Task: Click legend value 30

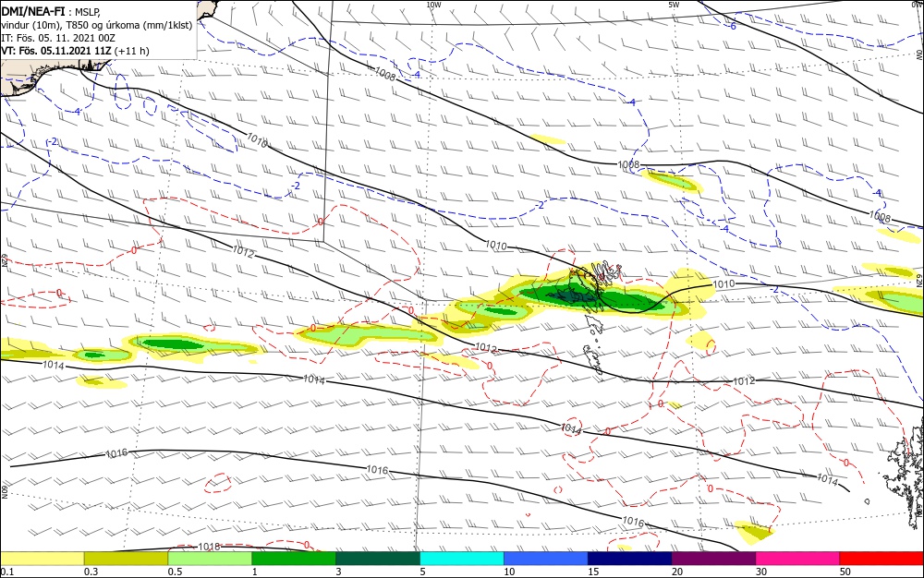Action: tap(761, 572)
